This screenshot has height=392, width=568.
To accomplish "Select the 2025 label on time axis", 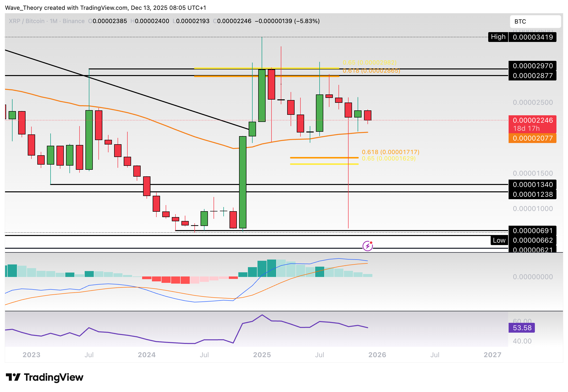I will click(x=262, y=355).
